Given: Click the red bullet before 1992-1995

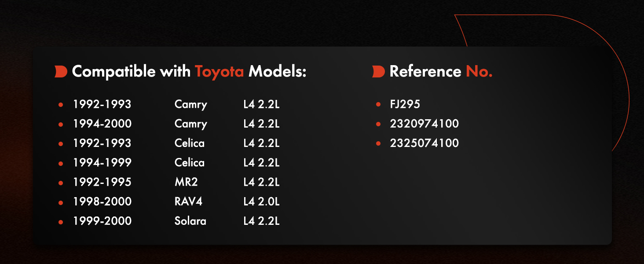Looking at the screenshot, I should (61, 182).
